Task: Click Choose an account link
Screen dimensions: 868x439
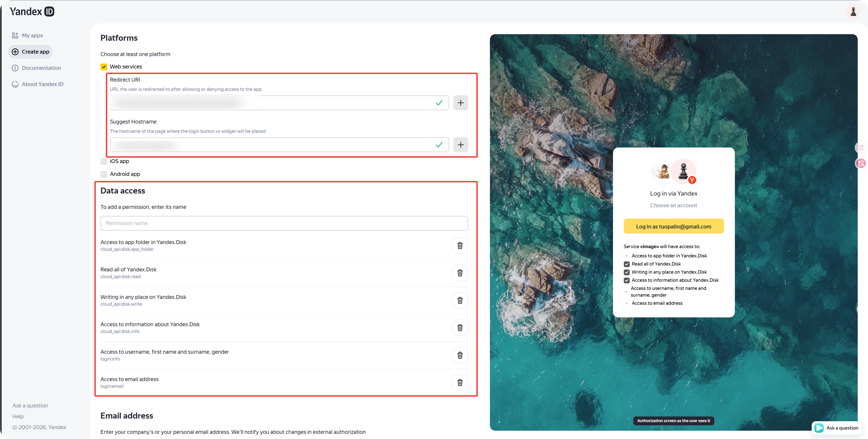Action: [673, 206]
